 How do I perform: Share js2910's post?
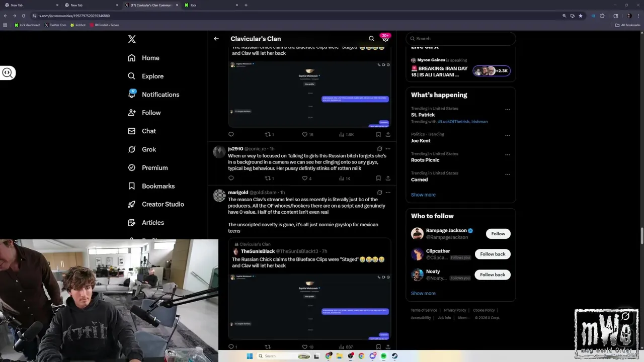388,178
